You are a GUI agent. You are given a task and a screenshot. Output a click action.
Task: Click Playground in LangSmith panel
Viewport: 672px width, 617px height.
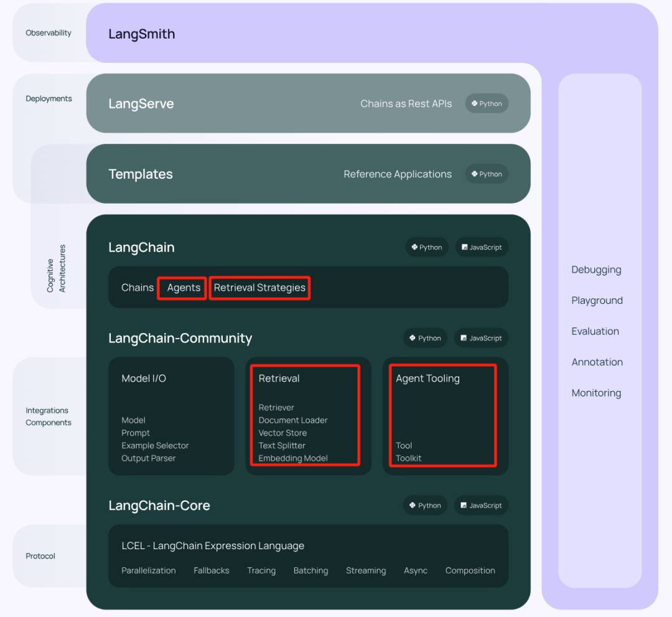[597, 301]
